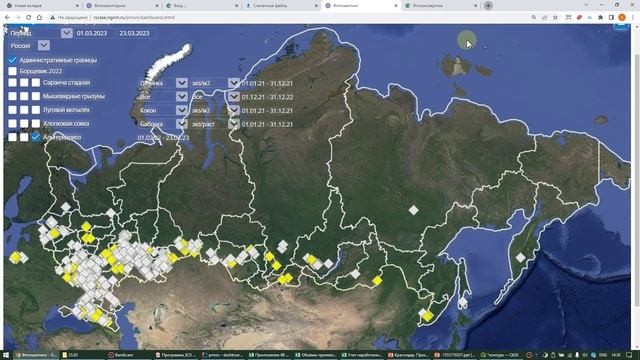Open the Россия region dropdown

click(44, 45)
